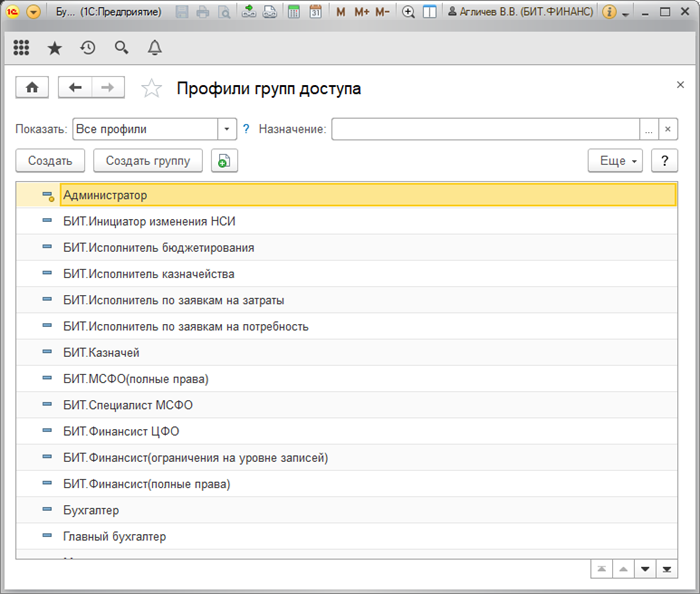This screenshot has height=594, width=700.
Task: Click the Создать button
Action: 50,161
